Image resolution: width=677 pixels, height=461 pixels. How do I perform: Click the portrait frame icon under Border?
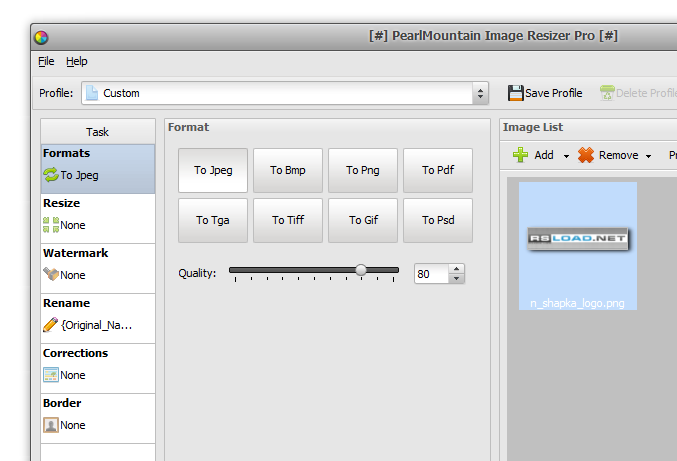pyautogui.click(x=51, y=425)
